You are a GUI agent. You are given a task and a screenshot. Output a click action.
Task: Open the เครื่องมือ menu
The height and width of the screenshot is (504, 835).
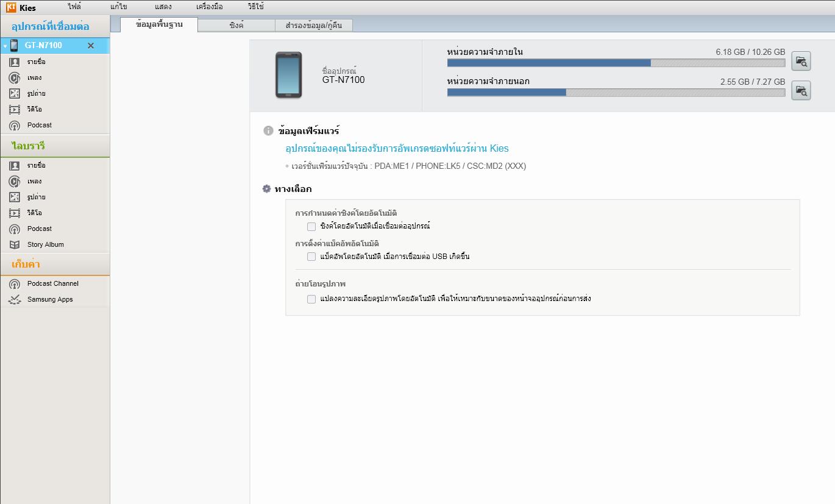point(209,7)
